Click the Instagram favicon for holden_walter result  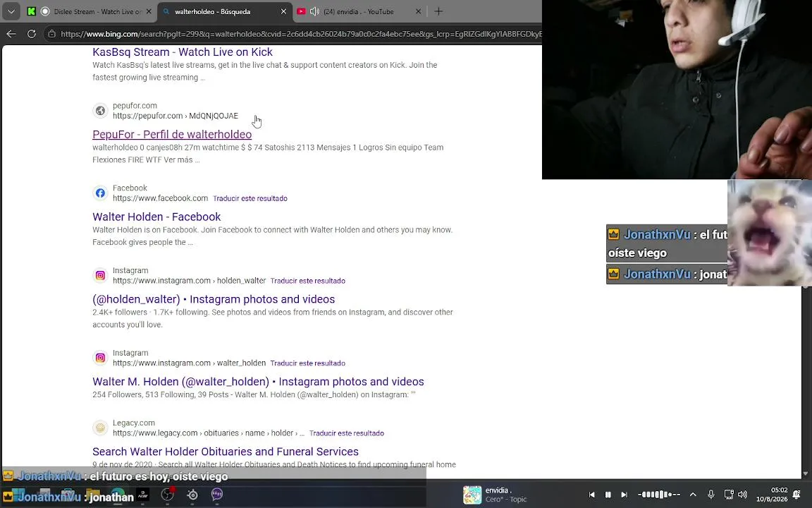tap(101, 275)
